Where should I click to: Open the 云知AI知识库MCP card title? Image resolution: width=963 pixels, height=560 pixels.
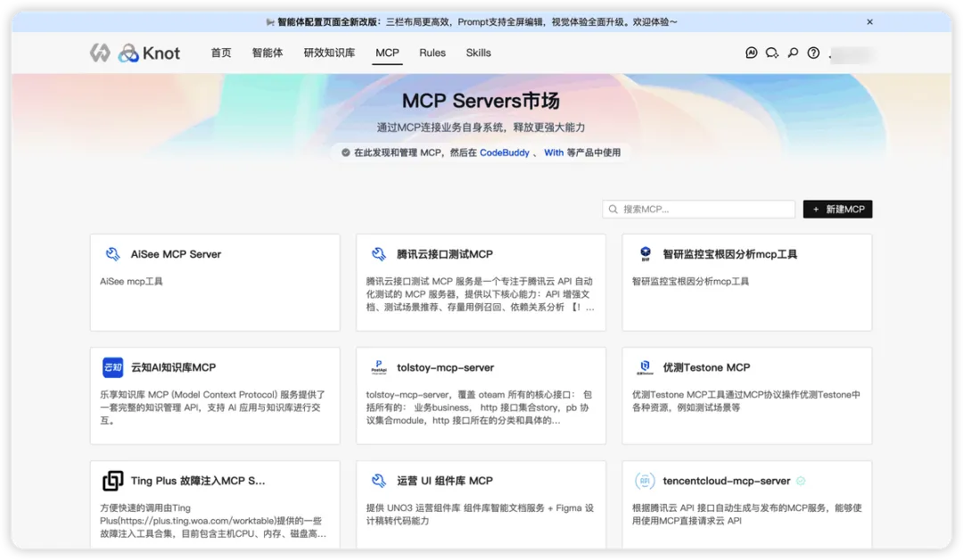[173, 367]
